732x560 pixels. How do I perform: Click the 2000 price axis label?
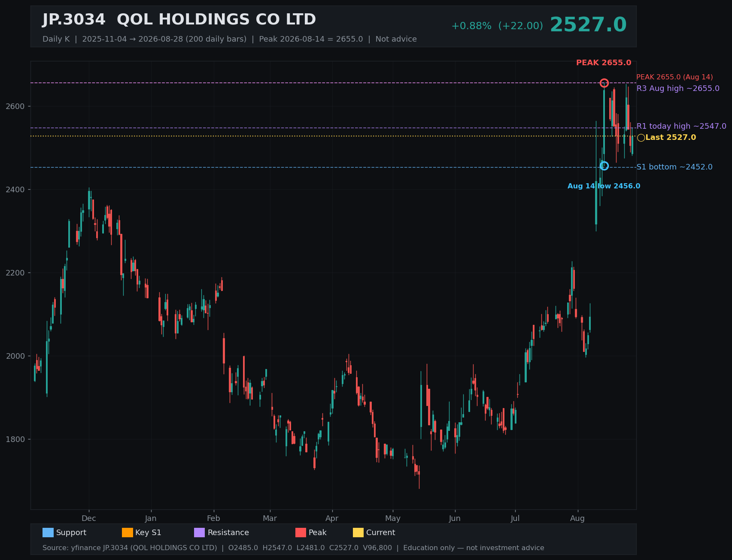pyautogui.click(x=16, y=356)
